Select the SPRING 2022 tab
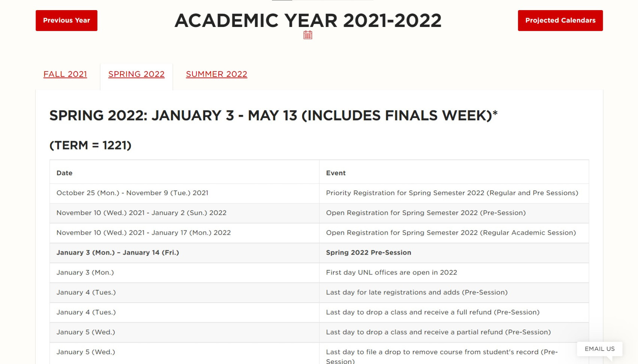This screenshot has height=364, width=638. tap(136, 74)
